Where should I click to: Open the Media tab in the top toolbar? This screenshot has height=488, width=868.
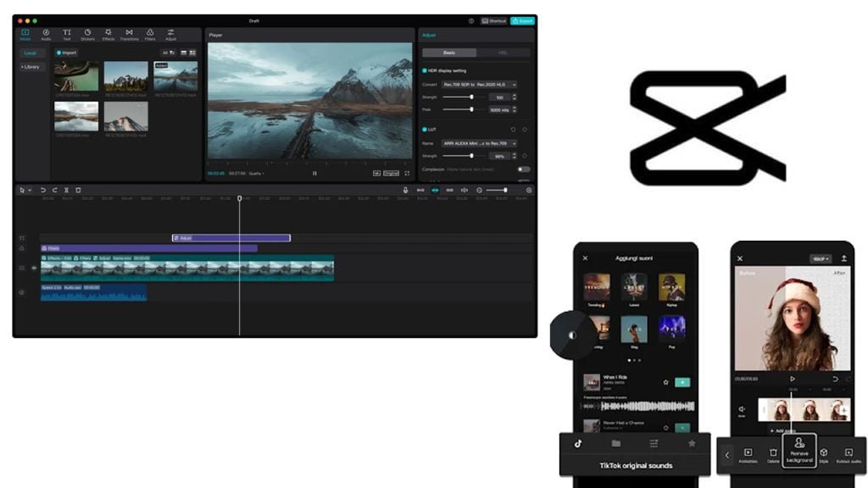click(x=25, y=35)
